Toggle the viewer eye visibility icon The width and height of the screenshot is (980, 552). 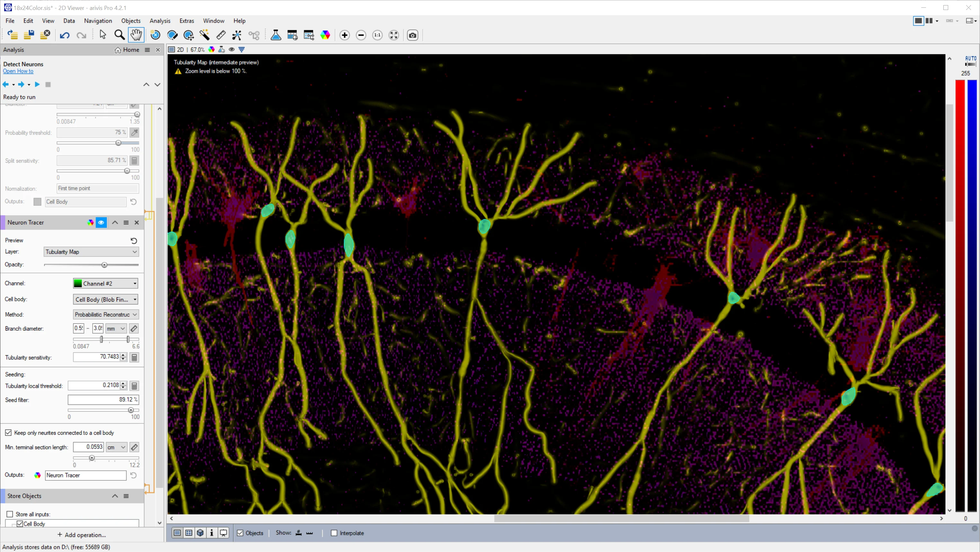(231, 50)
